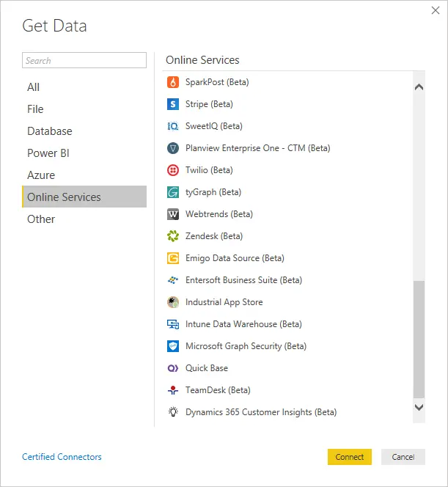The height and width of the screenshot is (487, 448).
Task: Click the Emigo Data Source icon
Action: [173, 258]
